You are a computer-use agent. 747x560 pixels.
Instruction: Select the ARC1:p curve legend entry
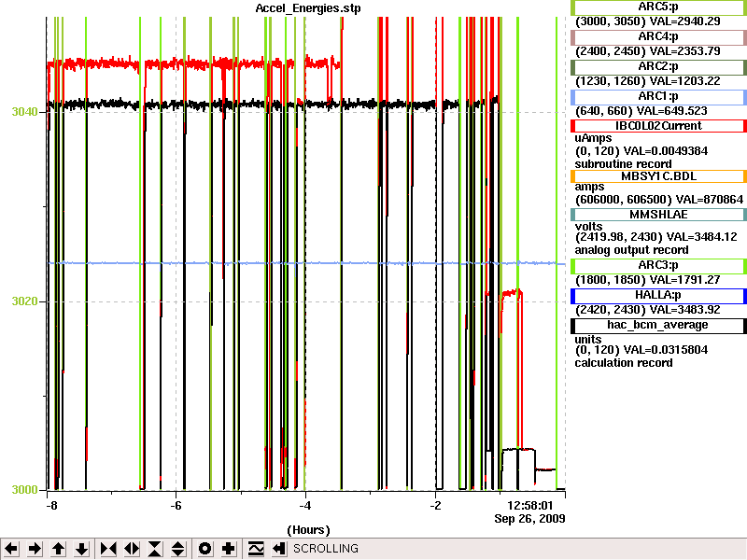(658, 97)
